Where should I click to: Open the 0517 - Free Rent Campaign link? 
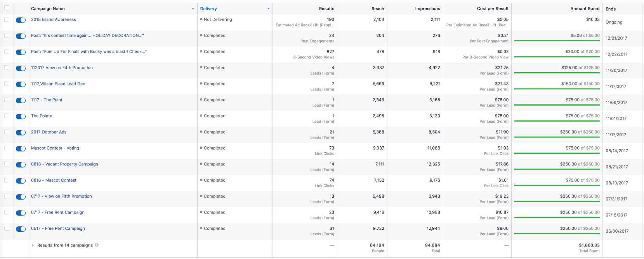click(58, 228)
